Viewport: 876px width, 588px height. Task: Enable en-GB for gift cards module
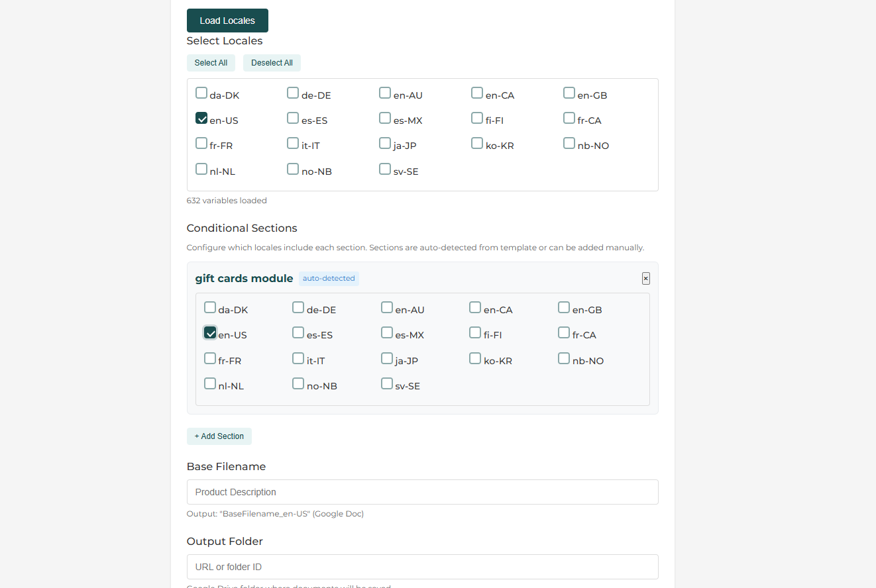[x=564, y=307]
